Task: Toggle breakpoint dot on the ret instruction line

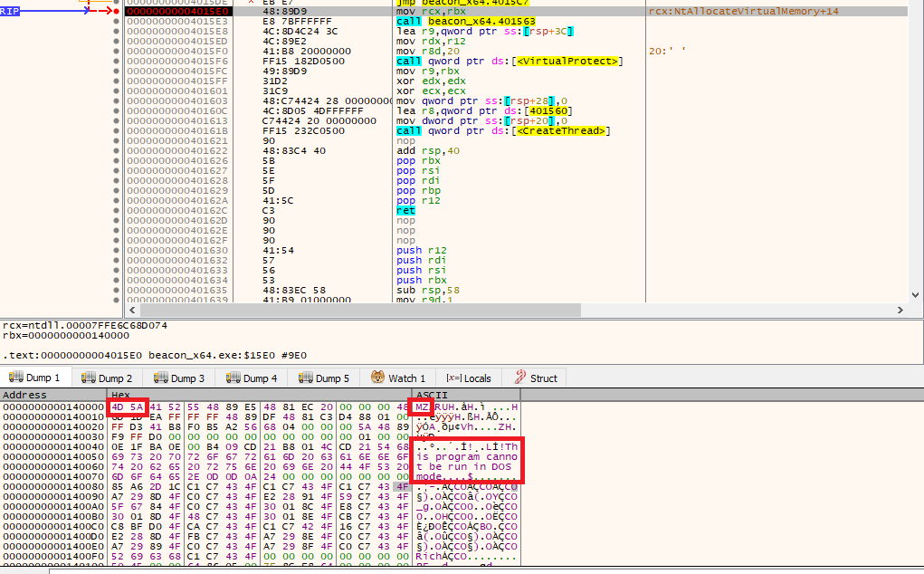Action: tap(116, 210)
